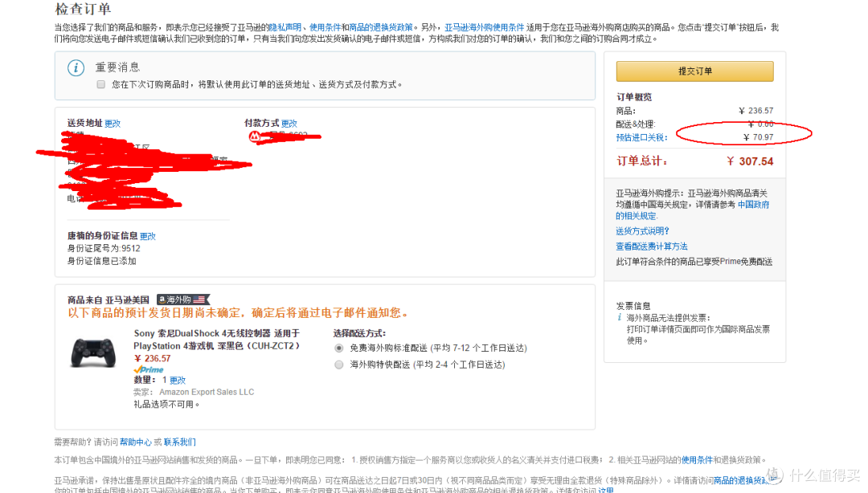Open 使用条件 link in bottom disclaimer
The image size is (868, 493).
tap(697, 460)
